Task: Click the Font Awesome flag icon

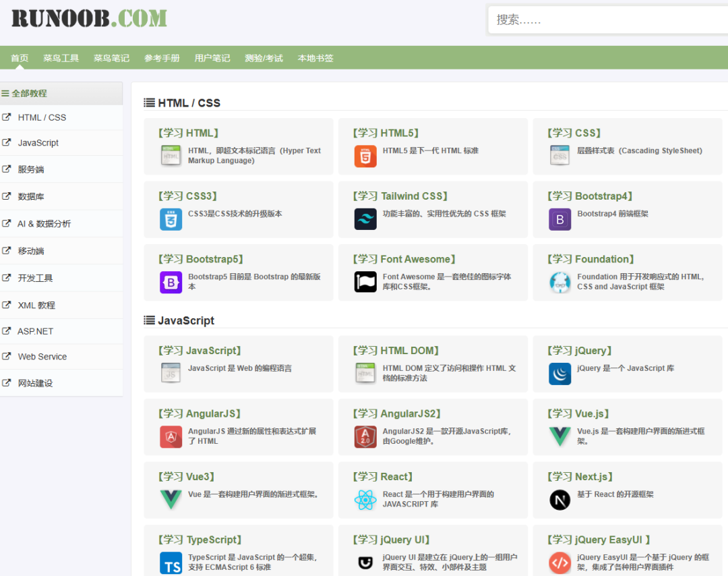Action: 365,282
